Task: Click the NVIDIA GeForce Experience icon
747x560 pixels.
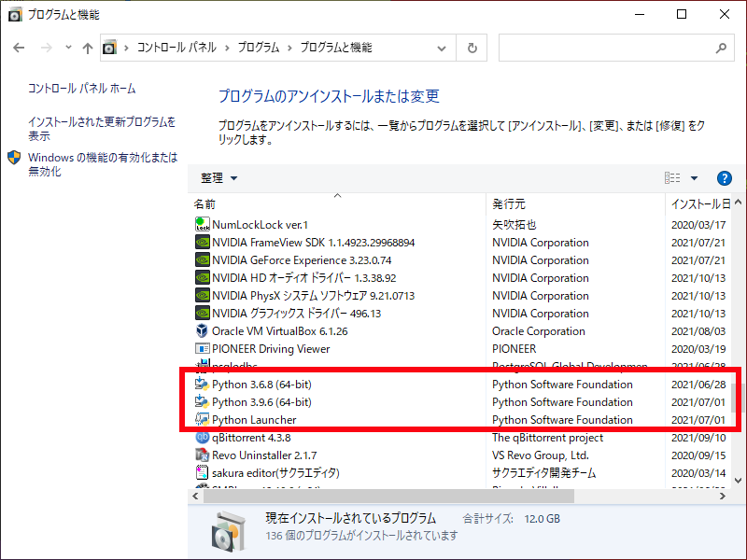Action: (x=203, y=259)
